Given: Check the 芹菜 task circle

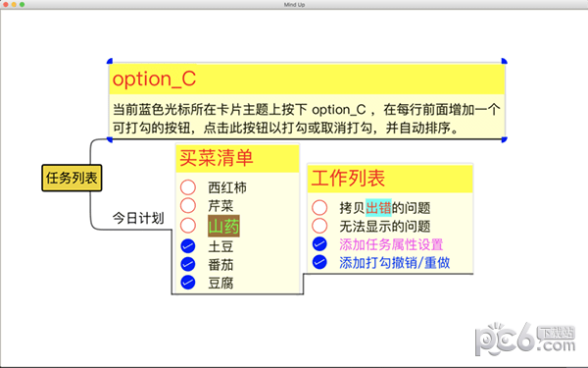Looking at the screenshot, I should 188,205.
